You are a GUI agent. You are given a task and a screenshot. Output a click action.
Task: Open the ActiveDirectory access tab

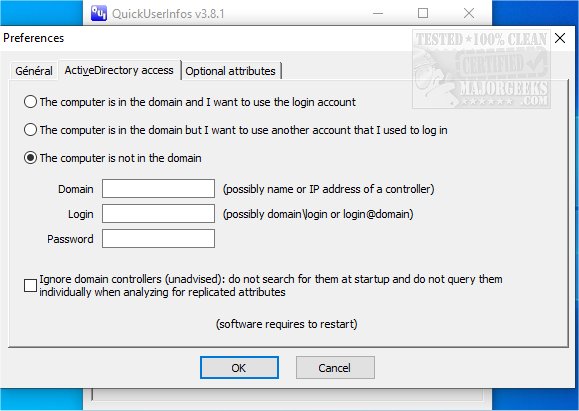[x=119, y=70]
